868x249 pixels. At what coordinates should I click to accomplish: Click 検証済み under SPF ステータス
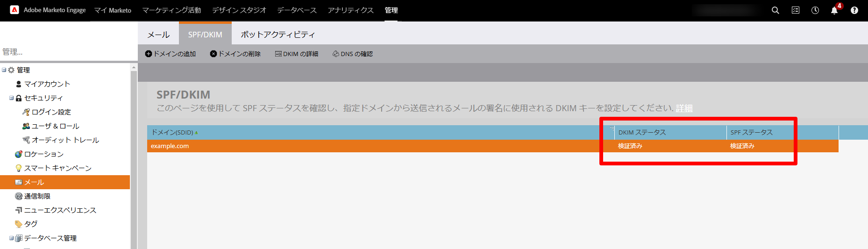tap(742, 146)
